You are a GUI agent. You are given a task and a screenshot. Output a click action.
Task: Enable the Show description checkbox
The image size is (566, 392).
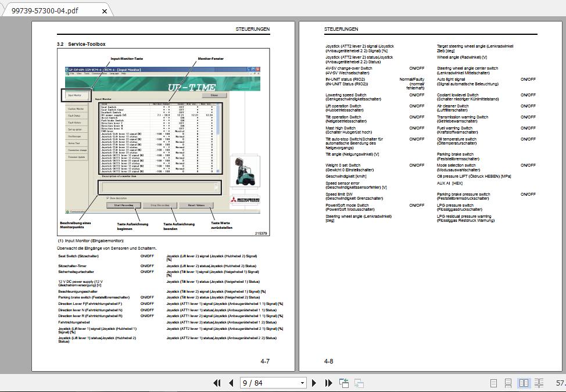point(108,197)
